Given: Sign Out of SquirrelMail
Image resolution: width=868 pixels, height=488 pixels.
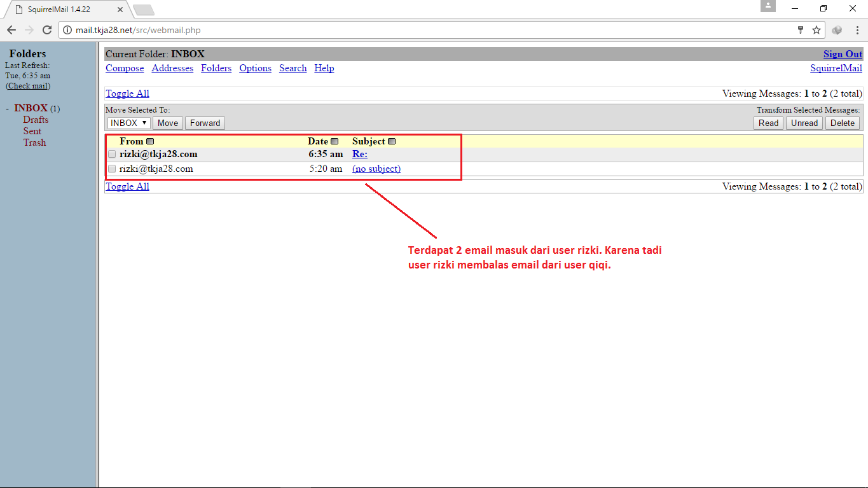Looking at the screenshot, I should (843, 54).
